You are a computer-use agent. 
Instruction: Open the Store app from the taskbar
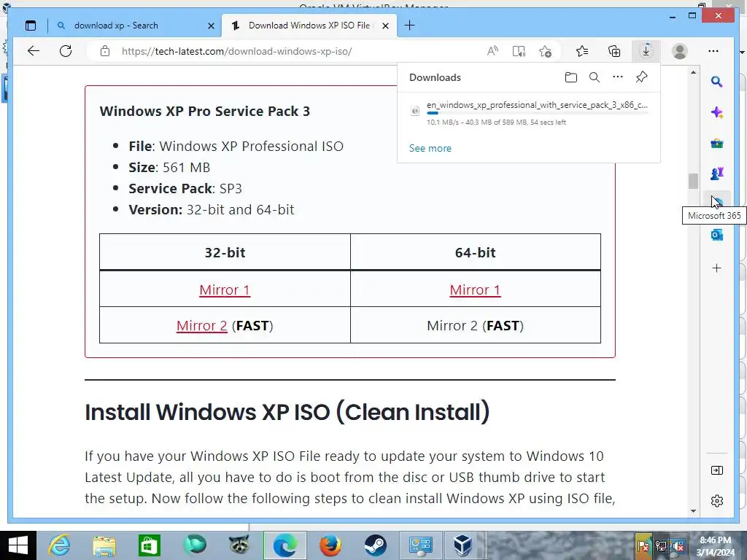[149, 545]
